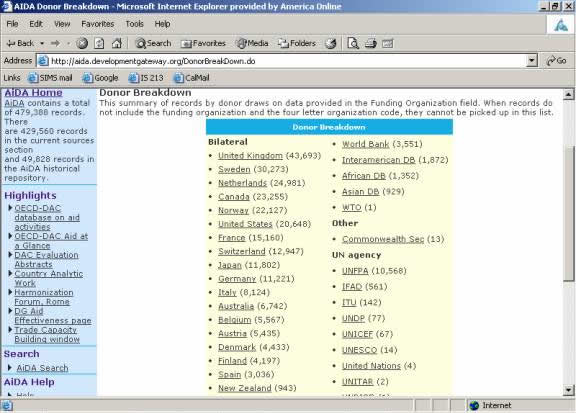Click the page icon in address bar
This screenshot has height=413, width=576.
click(x=43, y=61)
